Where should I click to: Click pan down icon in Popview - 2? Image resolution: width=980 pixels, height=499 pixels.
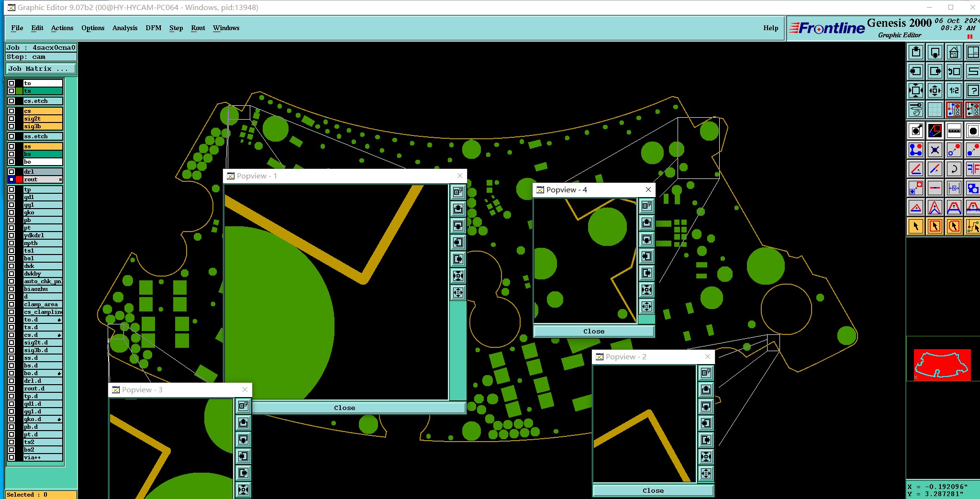coord(706,406)
